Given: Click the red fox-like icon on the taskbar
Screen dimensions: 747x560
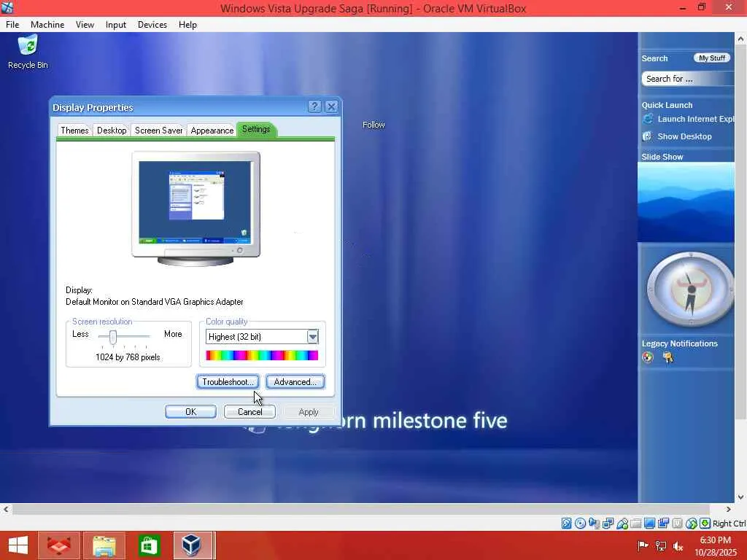Looking at the screenshot, I should [59, 545].
